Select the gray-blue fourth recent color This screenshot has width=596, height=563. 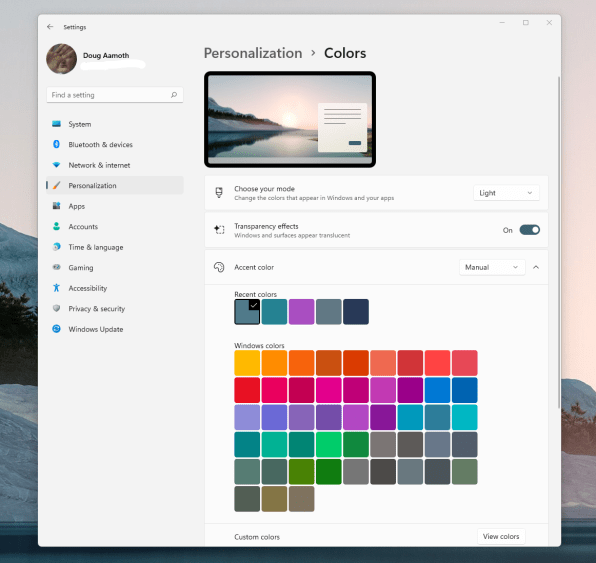click(329, 312)
